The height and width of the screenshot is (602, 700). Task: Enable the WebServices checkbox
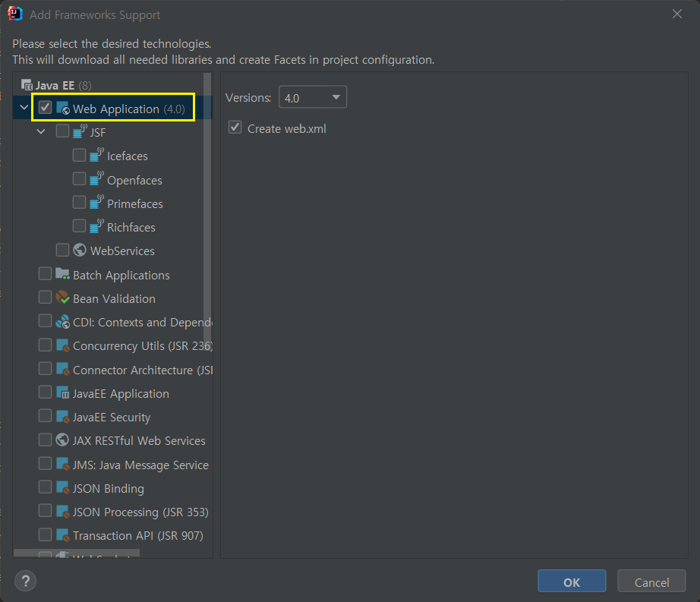click(62, 250)
